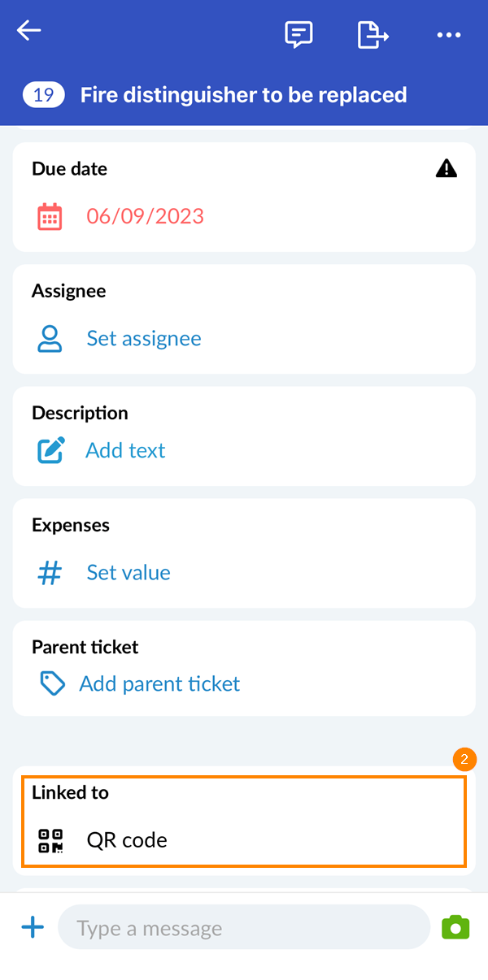The image size is (488, 980).
Task: Open the three-dot more options menu
Action: [x=448, y=35]
